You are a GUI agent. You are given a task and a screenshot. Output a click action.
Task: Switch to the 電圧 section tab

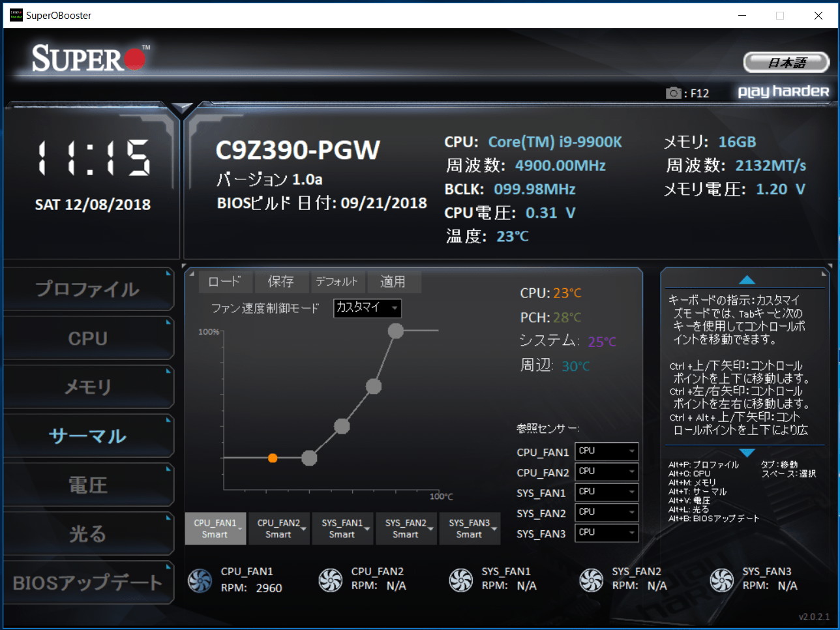click(88, 485)
